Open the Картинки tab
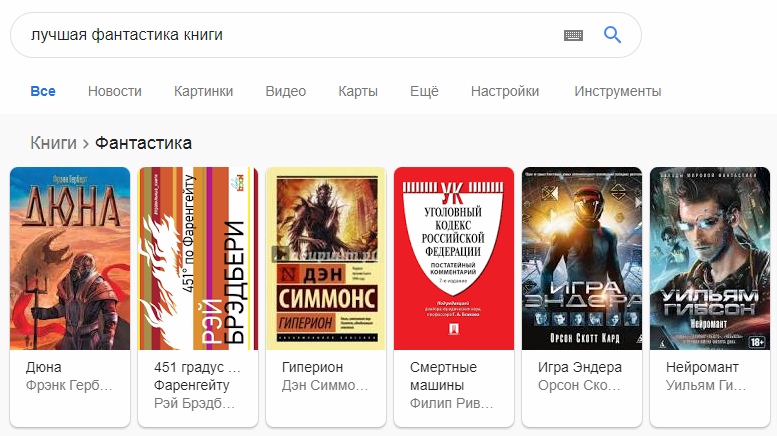The width and height of the screenshot is (777, 436). pos(203,91)
